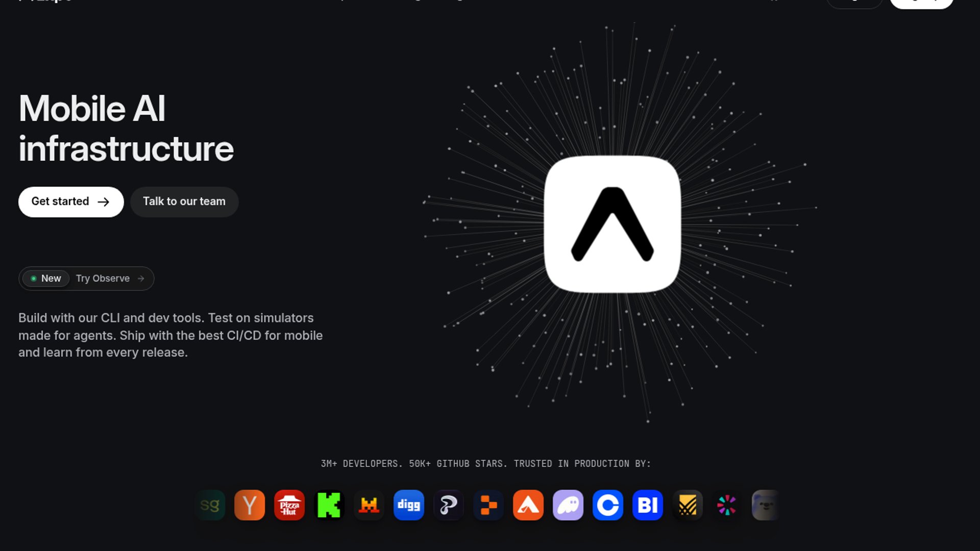Select the multicolor burst logo

727,505
